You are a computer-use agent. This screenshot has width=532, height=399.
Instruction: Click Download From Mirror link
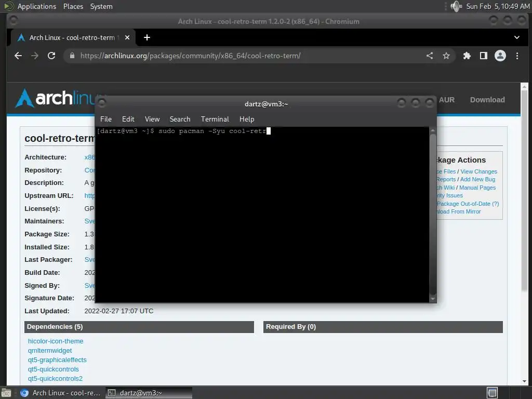pos(458,211)
